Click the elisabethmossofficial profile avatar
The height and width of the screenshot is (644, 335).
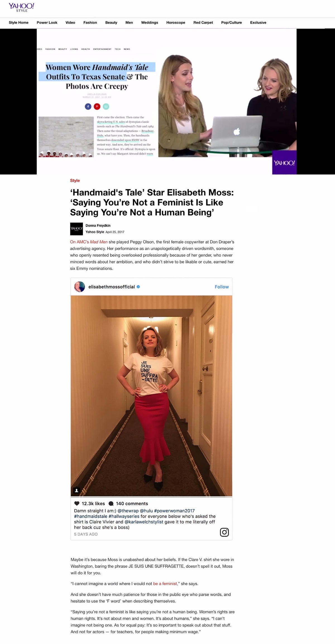click(80, 287)
